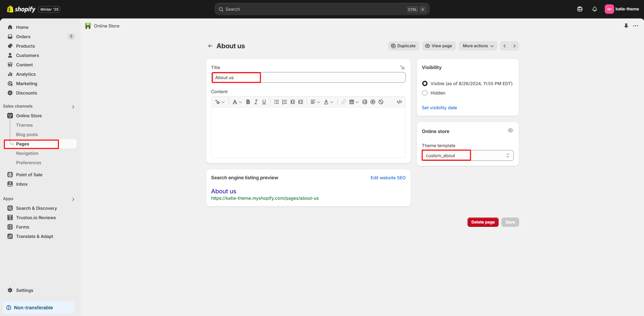Go to Navigation in the sidebar
The image size is (644, 316).
(27, 153)
